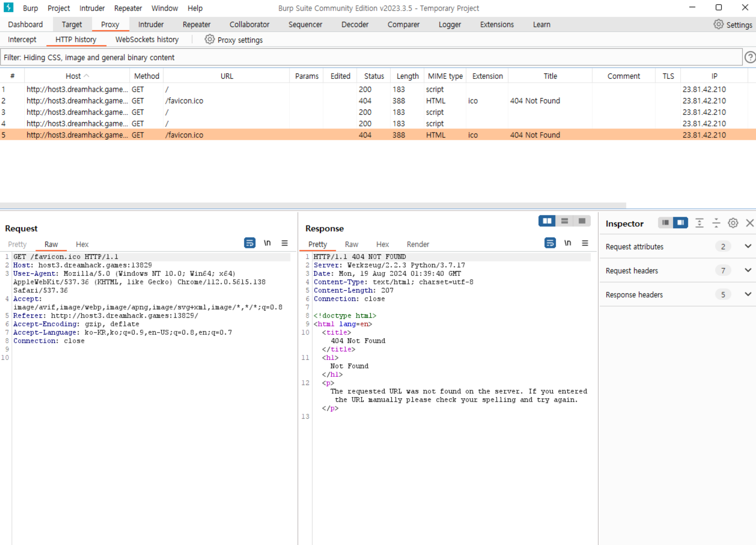Screen dimensions: 756x545
Task: Switch to the Learn tab
Action: [541, 24]
